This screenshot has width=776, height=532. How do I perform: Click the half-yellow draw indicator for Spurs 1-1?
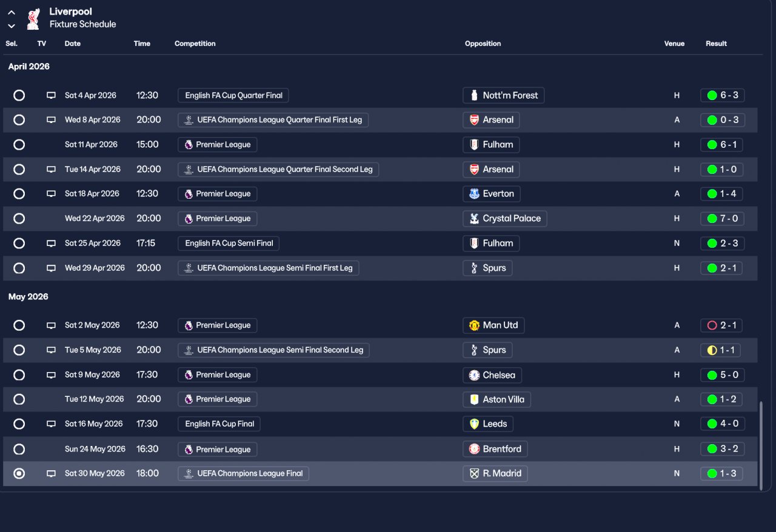pyautogui.click(x=712, y=350)
